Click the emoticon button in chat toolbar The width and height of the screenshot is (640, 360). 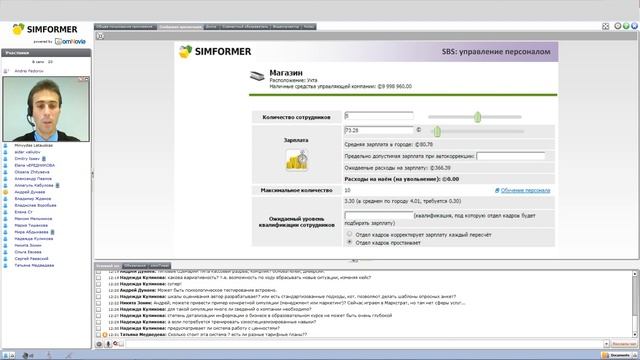point(99,344)
